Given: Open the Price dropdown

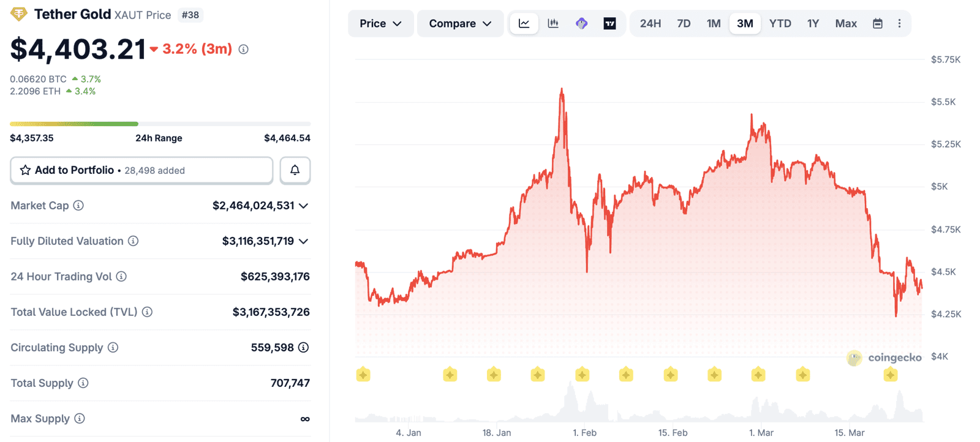Looking at the screenshot, I should click(380, 23).
